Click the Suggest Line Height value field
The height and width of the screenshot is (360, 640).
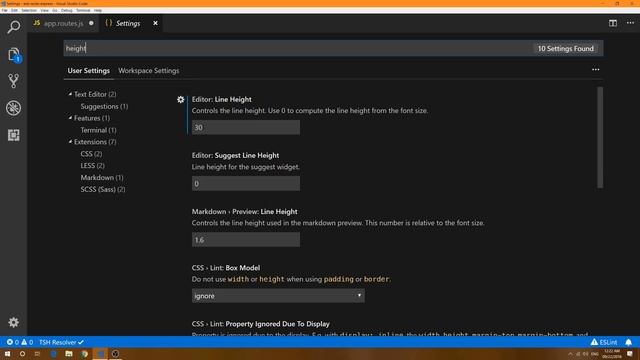tap(246, 184)
